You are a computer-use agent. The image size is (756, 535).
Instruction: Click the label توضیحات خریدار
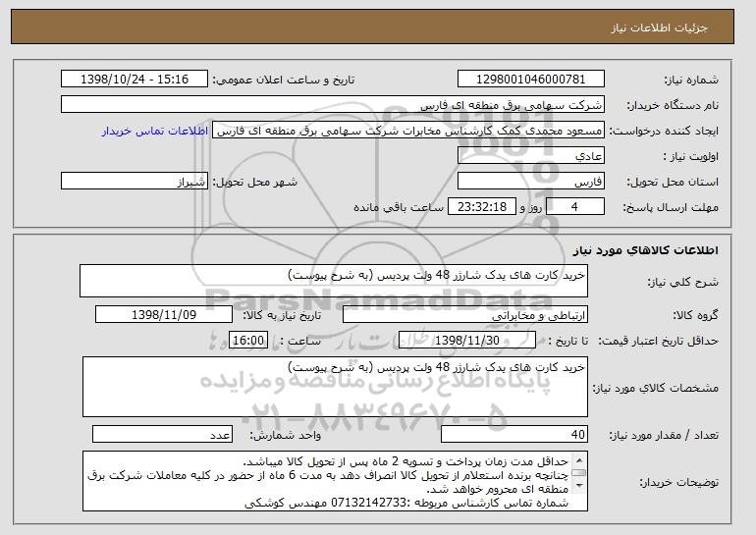(678, 482)
